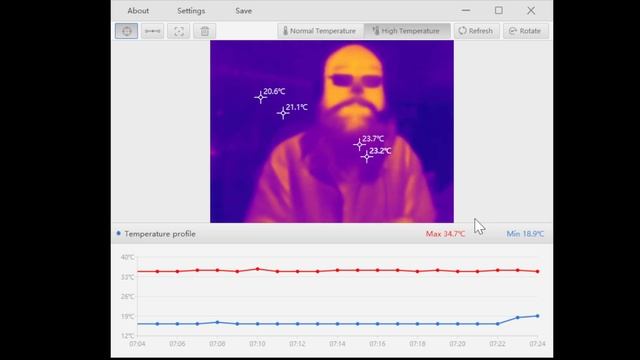
Task: Open the Save menu
Action: (x=243, y=11)
